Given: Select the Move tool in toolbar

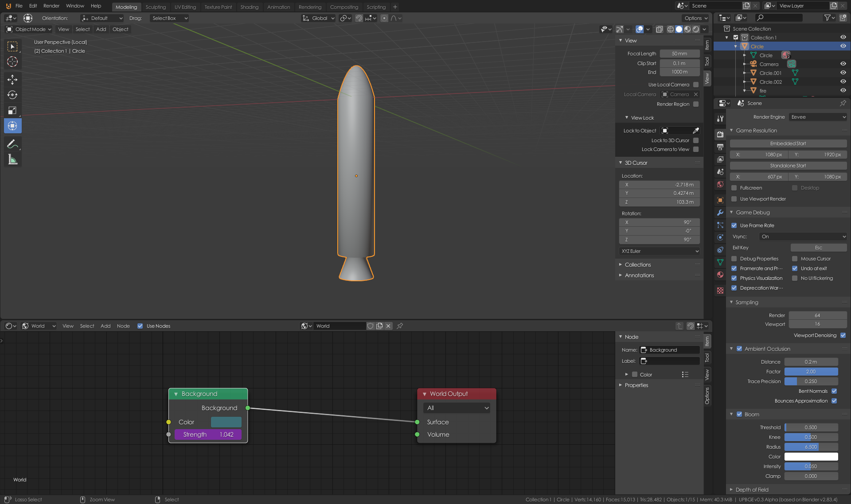Looking at the screenshot, I should point(12,80).
